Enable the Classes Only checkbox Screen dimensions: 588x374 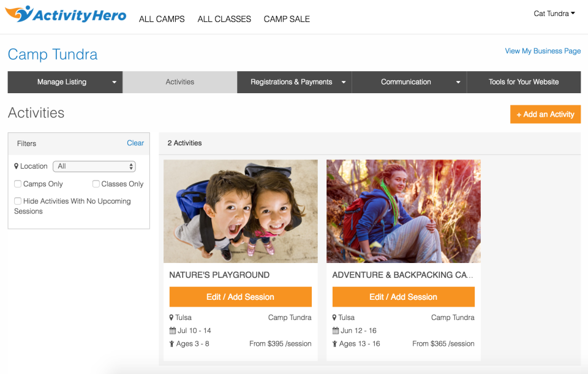[96, 183]
